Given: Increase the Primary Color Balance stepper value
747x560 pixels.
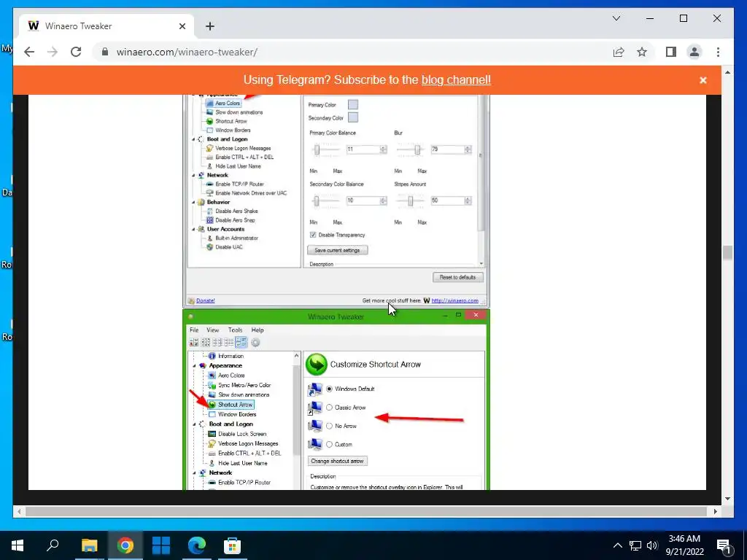Looking at the screenshot, I should pyautogui.click(x=384, y=147).
